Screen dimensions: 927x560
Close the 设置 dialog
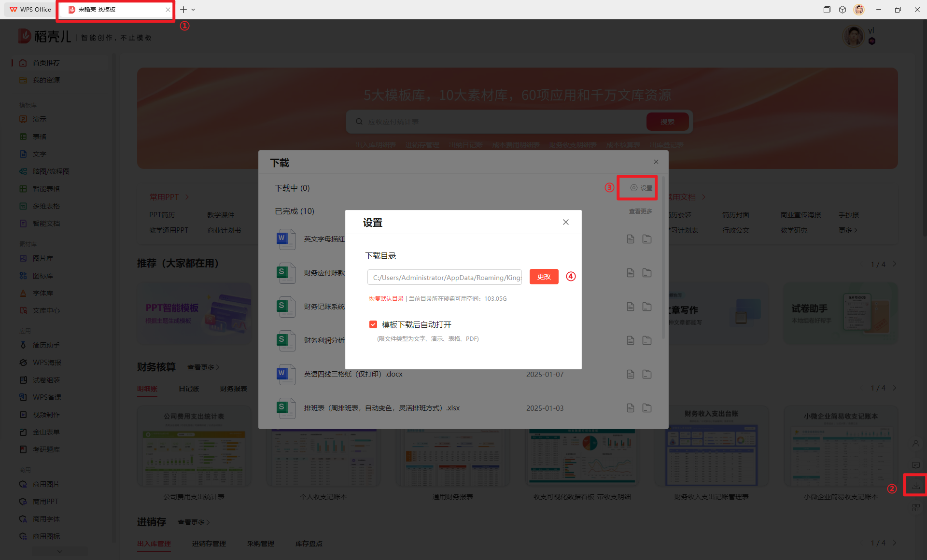click(x=566, y=222)
